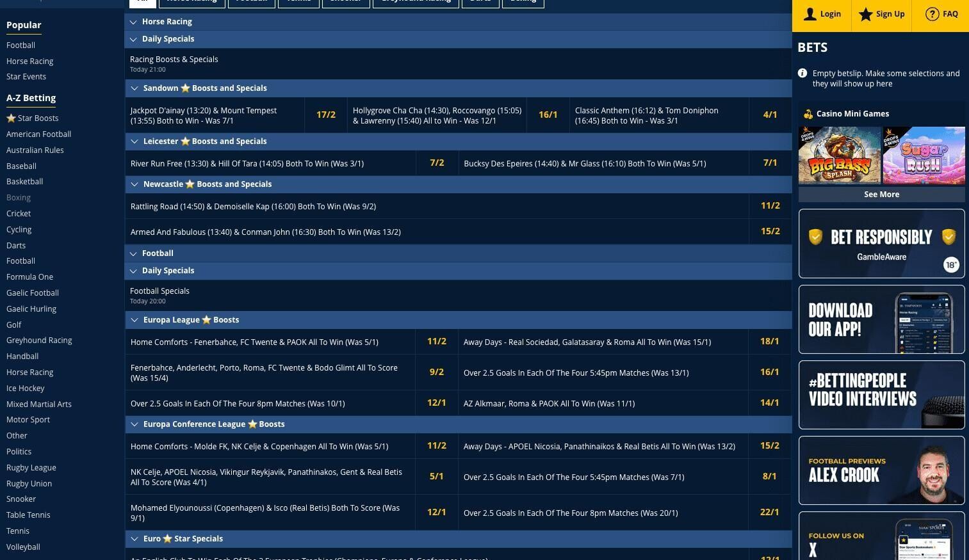Open the Sugar Rush game thumbnail
This screenshot has width=969, height=560.
pos(924,156)
